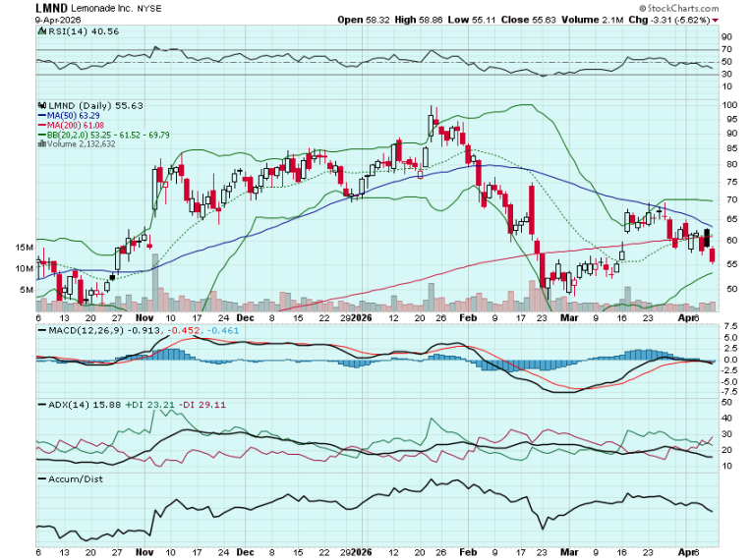Click the +DI 23.21 green label
This screenshot has height=560, width=752.
click(x=145, y=405)
